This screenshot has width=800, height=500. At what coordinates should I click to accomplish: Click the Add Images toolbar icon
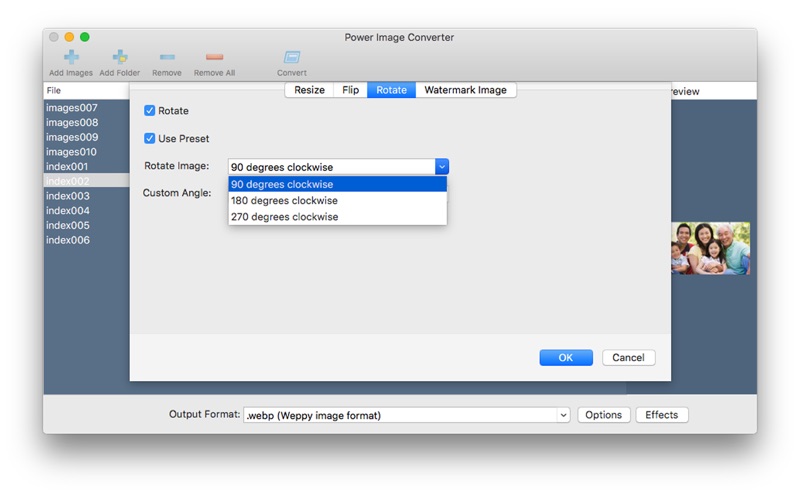coord(71,57)
